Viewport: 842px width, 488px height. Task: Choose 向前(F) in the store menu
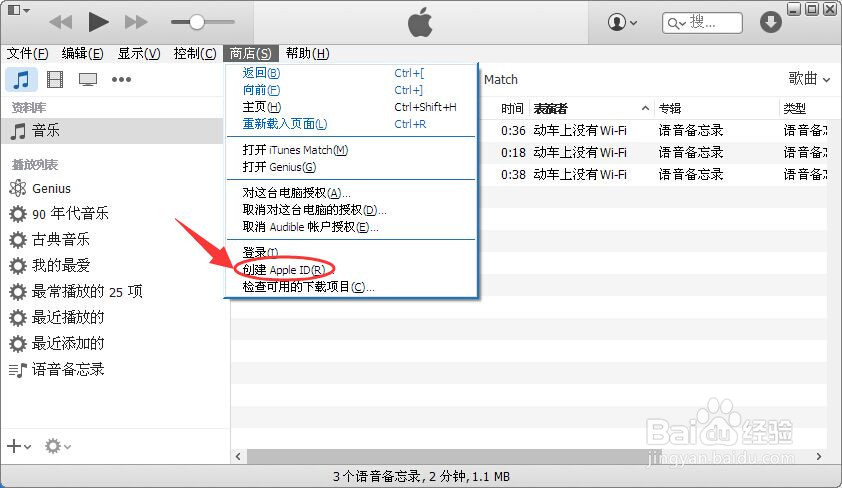[x=351, y=90]
